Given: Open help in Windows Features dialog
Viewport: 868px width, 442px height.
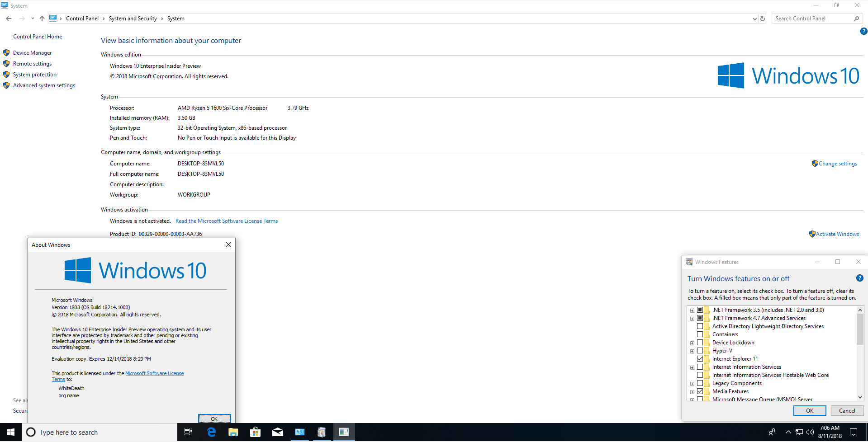Looking at the screenshot, I should tap(860, 278).
